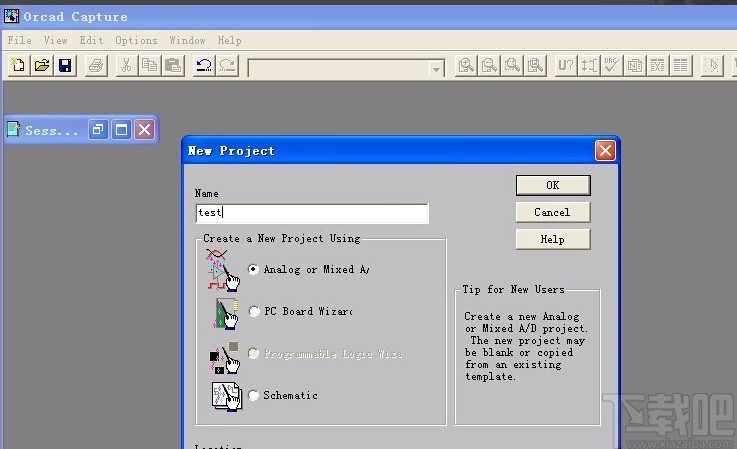Click the Redo arrow icon
The width and height of the screenshot is (737, 449).
click(x=227, y=65)
